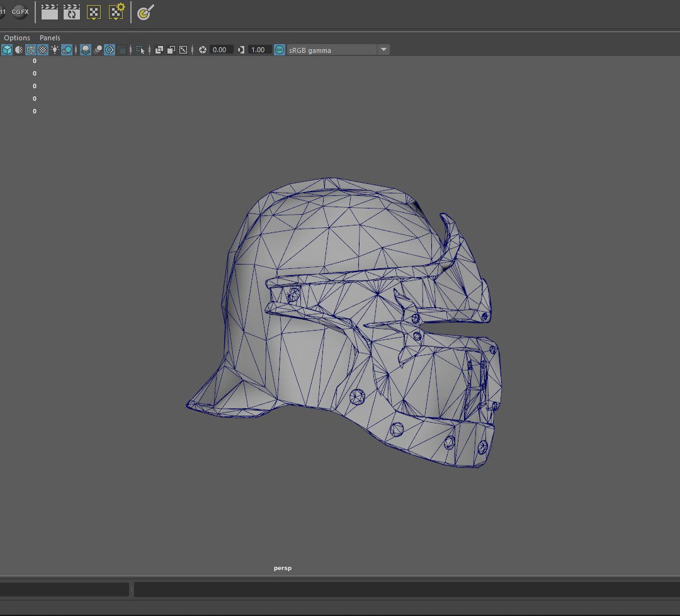680x616 pixels.
Task: Edit the gamma value 1.00 field
Action: pyautogui.click(x=260, y=50)
